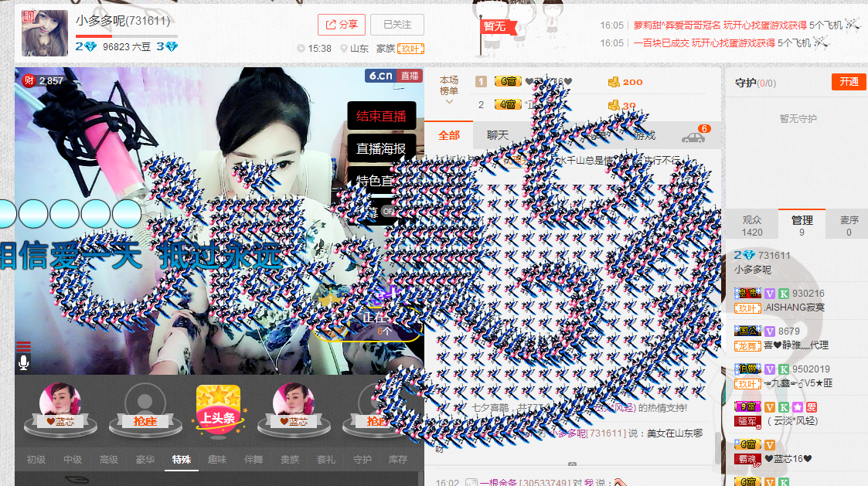Click the gold coins icon next to 200

coord(614,82)
